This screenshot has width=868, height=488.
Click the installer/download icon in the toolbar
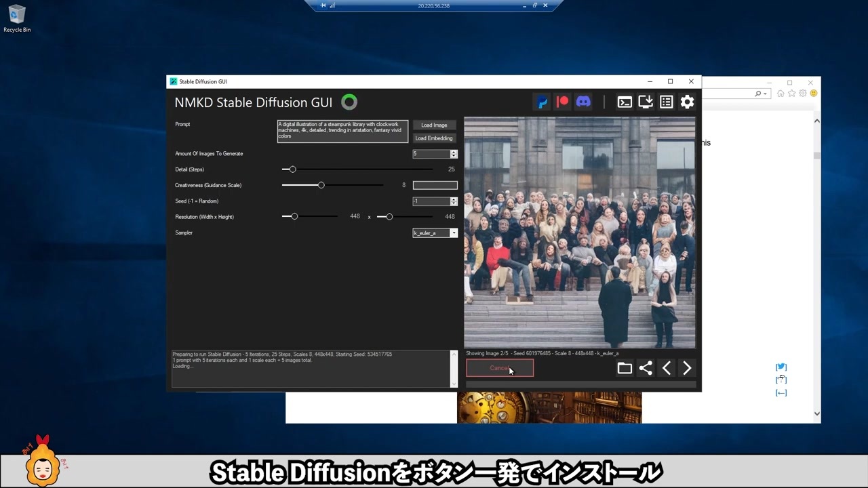click(645, 102)
